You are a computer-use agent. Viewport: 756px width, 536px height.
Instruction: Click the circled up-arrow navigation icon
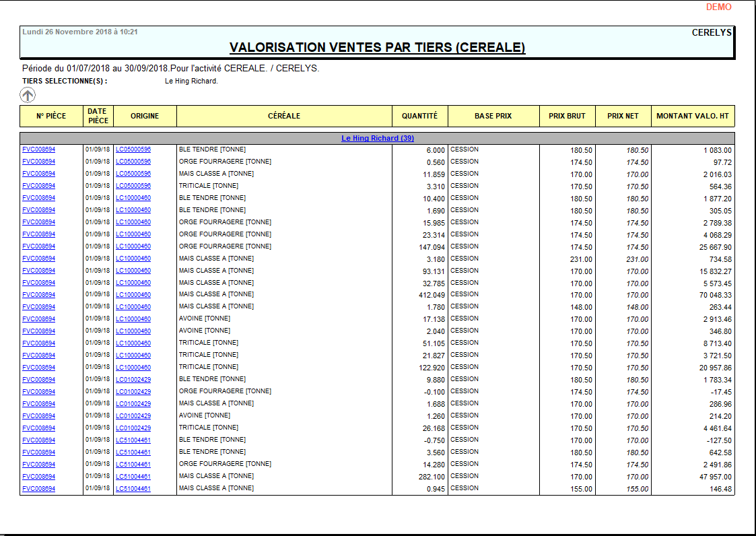(28, 95)
